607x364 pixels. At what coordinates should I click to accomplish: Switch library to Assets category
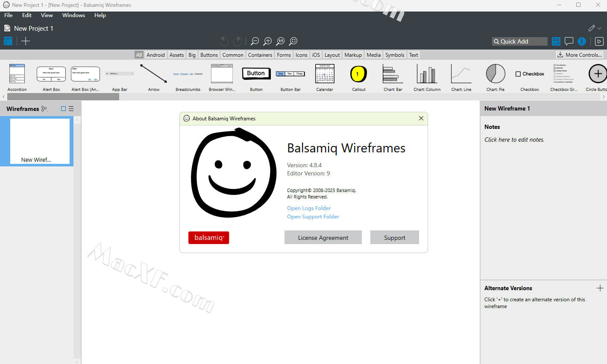(x=176, y=55)
